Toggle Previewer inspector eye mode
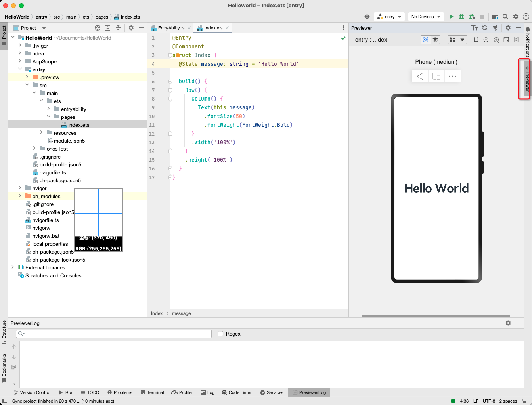Viewport: 532px width, 405px height. tap(426, 40)
